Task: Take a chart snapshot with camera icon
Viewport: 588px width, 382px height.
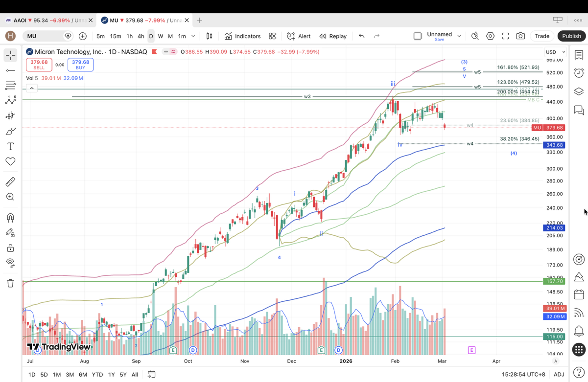Action: tap(520, 36)
